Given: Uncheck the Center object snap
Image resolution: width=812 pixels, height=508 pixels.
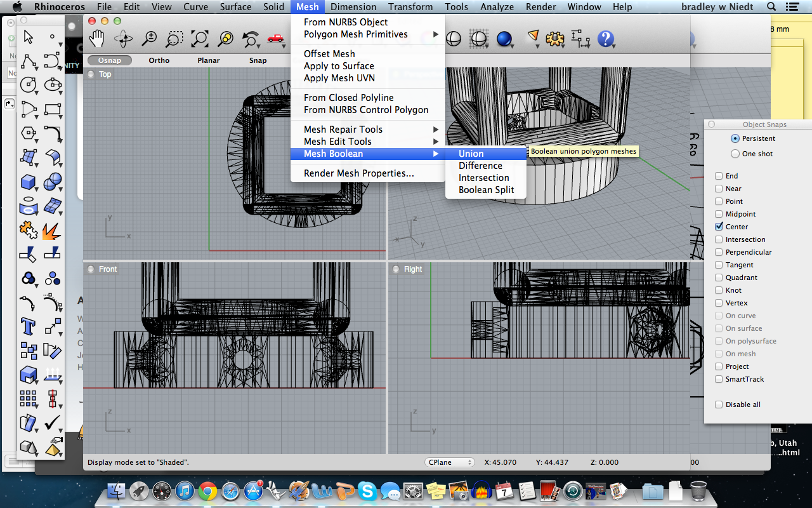Looking at the screenshot, I should [719, 227].
